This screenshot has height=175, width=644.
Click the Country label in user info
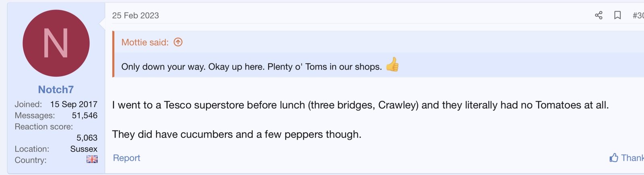click(x=31, y=160)
